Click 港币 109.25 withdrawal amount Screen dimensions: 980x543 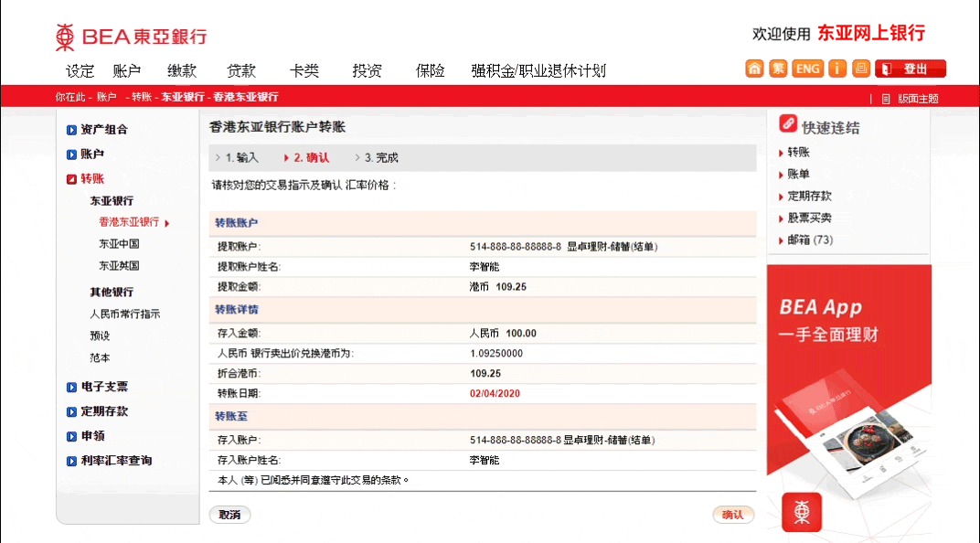pyautogui.click(x=497, y=287)
